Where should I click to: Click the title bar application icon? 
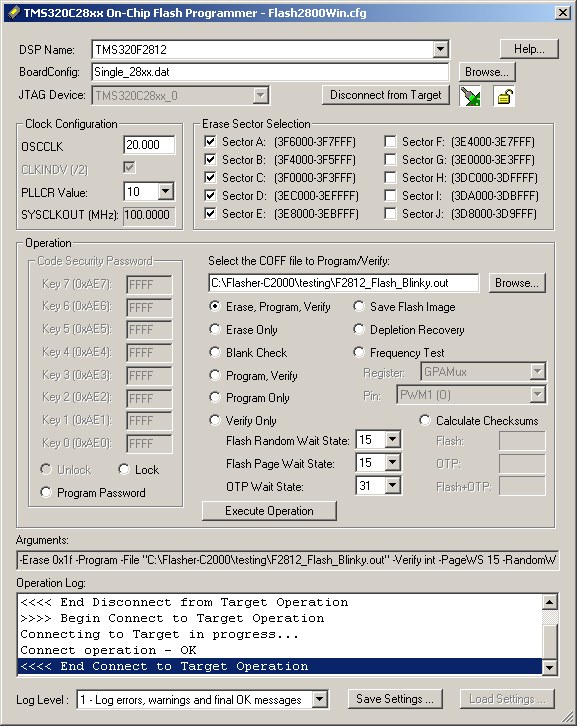[x=14, y=13]
